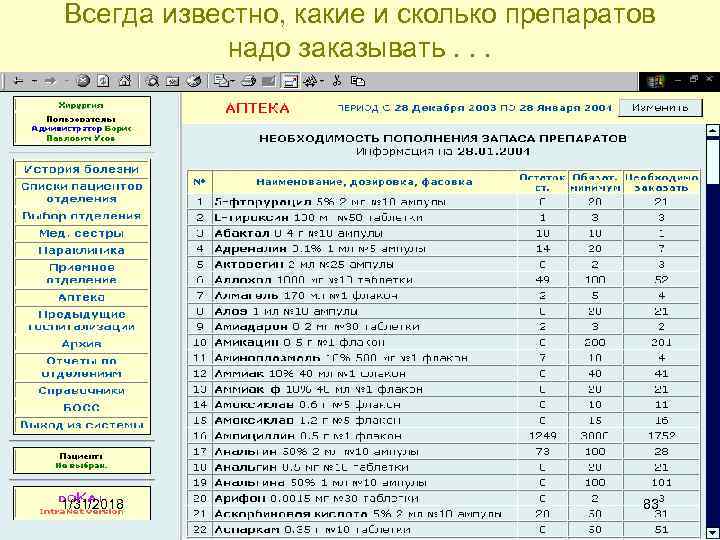Click the Наименование, дозировка, фасовка column header
Viewport: 720px width, 540px height.
click(364, 182)
